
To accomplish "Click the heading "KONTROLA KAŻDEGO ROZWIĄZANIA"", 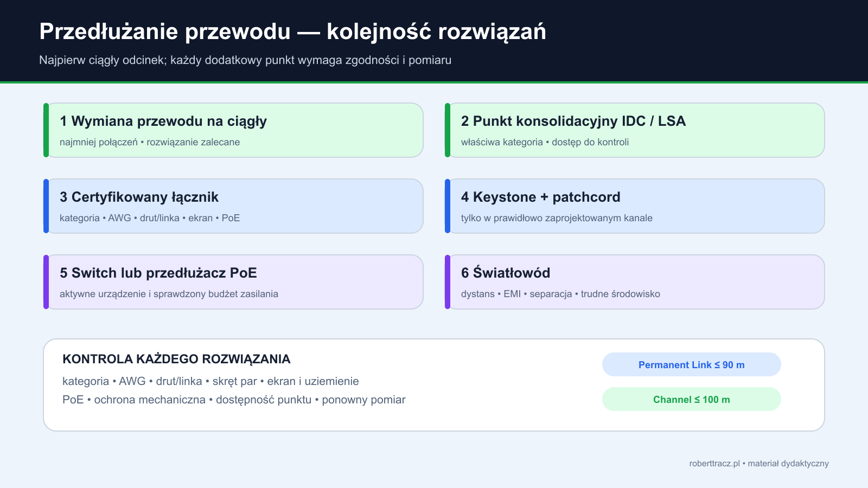I will coord(176,359).
